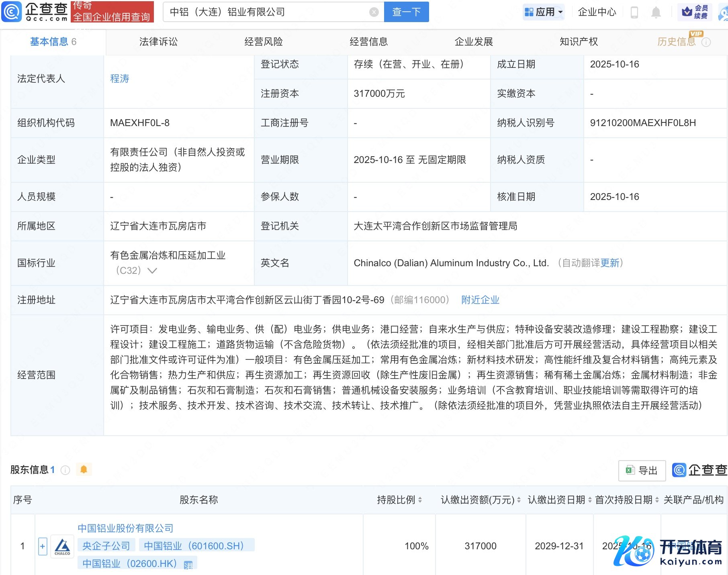
Task: Expand shareholder row with plus button
Action: coord(43,546)
